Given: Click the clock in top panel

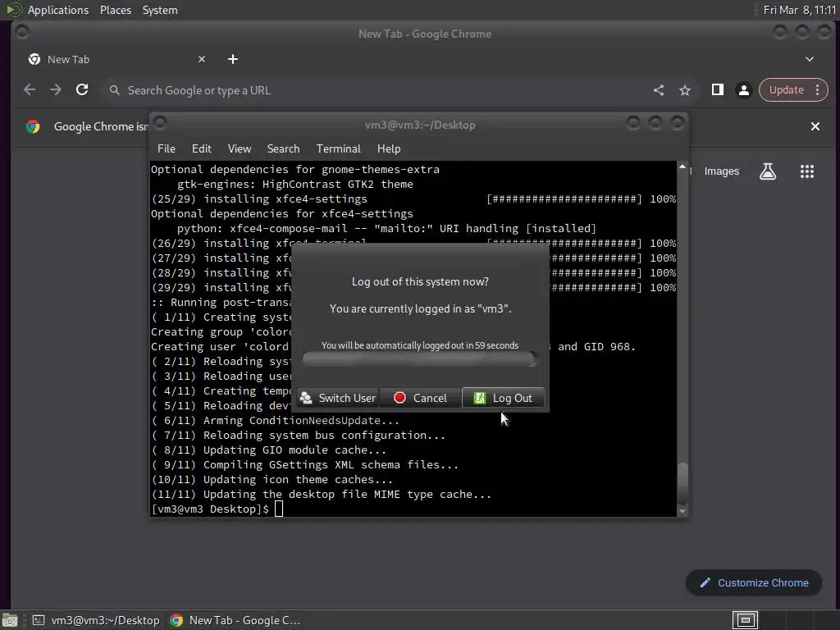Looking at the screenshot, I should pyautogui.click(x=799, y=10).
